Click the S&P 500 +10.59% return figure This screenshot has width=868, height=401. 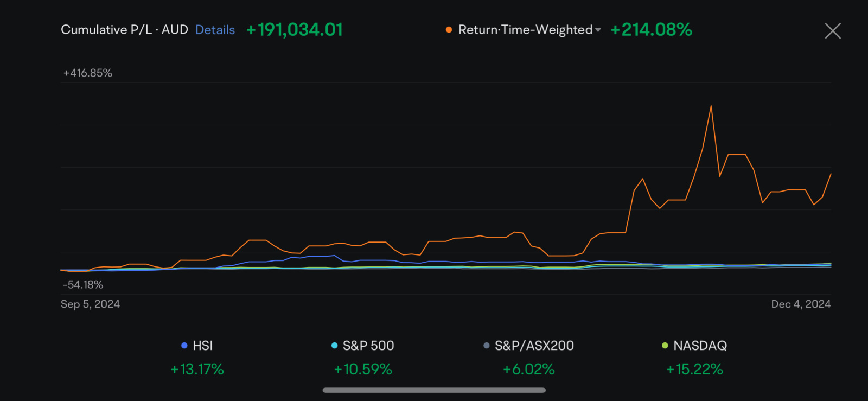(x=362, y=370)
